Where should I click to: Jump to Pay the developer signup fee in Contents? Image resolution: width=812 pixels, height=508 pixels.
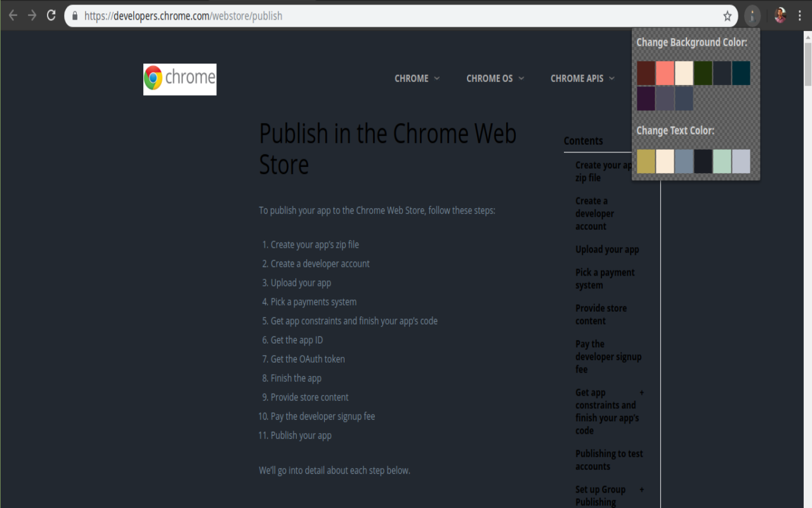608,356
